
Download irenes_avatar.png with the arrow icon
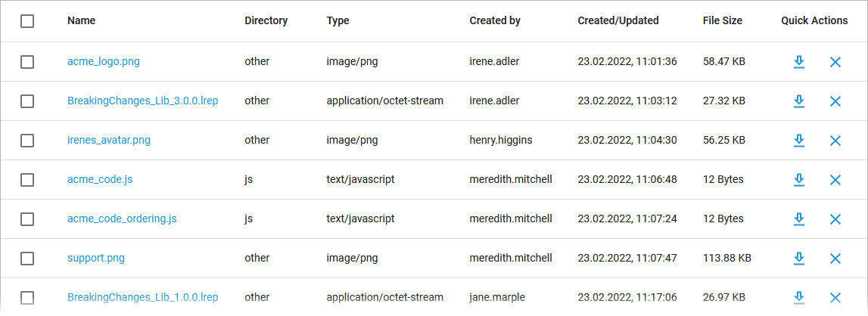(798, 141)
